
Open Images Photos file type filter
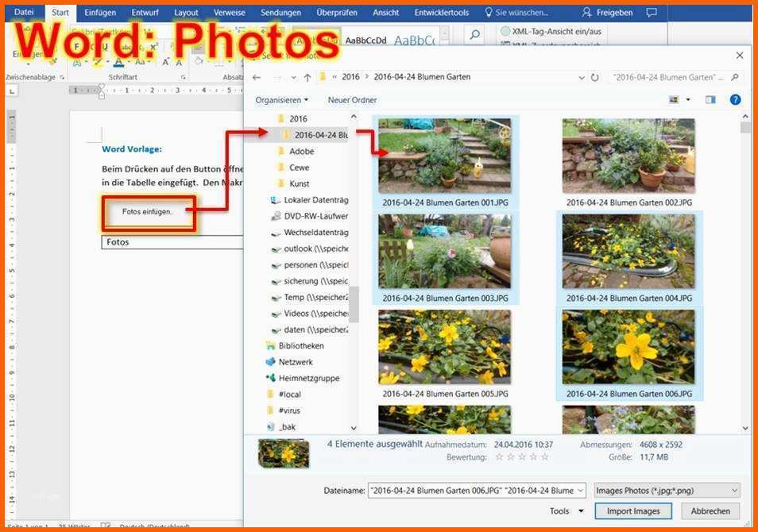(x=667, y=491)
